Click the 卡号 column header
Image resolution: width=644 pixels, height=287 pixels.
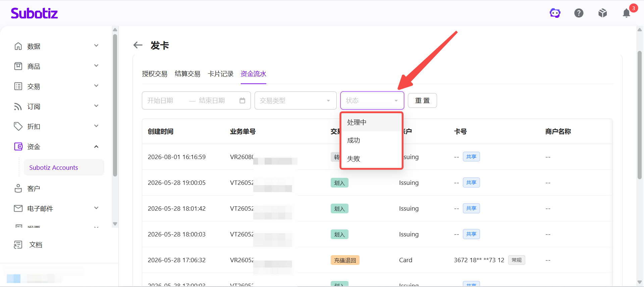coord(461,132)
